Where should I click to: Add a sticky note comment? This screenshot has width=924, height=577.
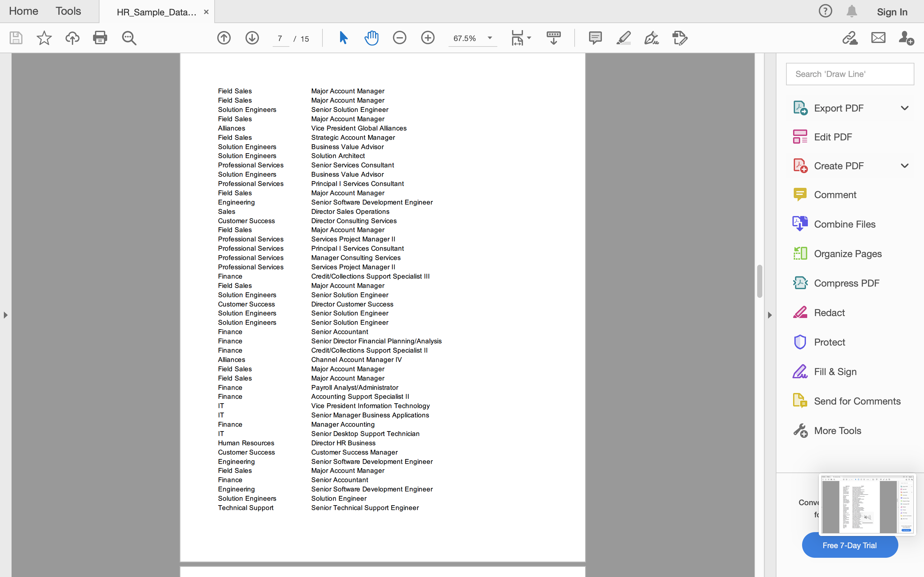[x=595, y=38]
